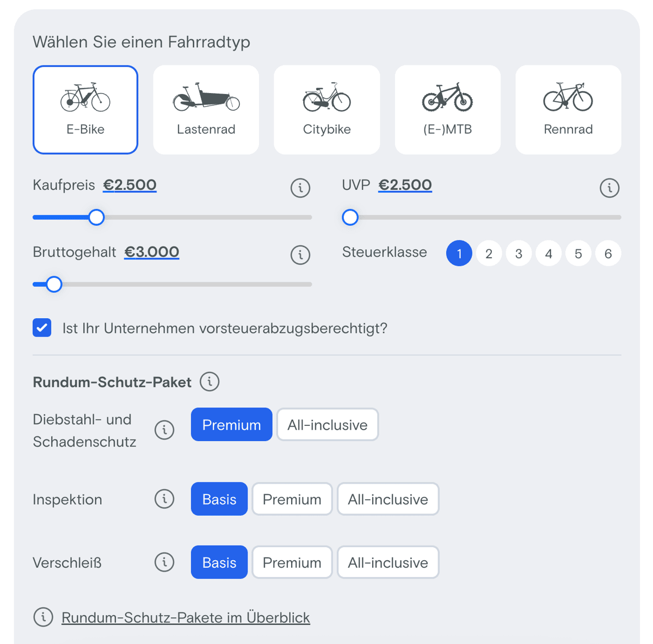Click the Bruttogehalt slider handle
Screen dimensions: 653x644
click(54, 284)
